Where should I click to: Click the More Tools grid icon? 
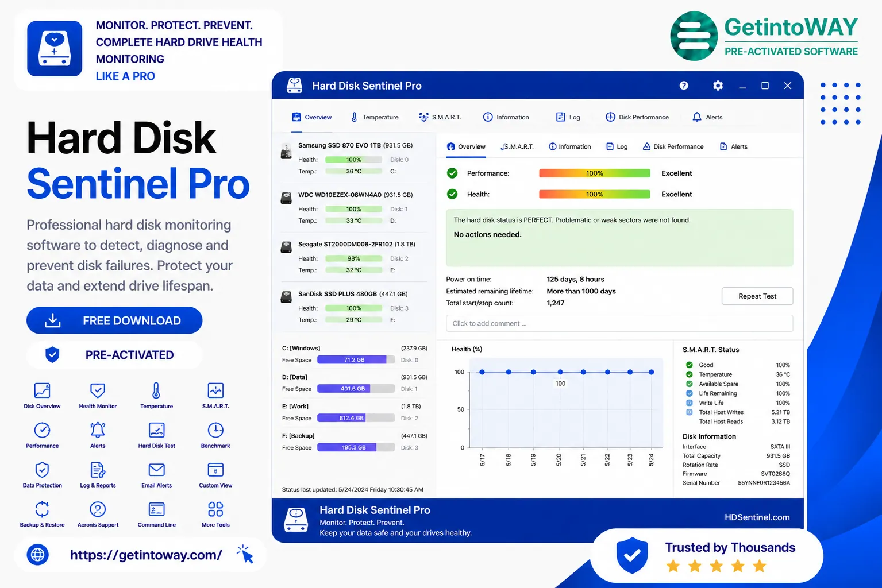(215, 509)
